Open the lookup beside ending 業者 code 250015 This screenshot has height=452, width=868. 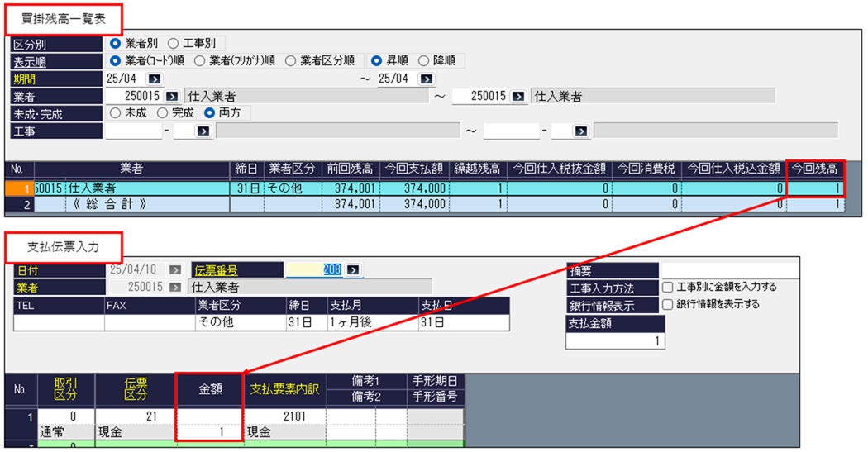pos(518,96)
